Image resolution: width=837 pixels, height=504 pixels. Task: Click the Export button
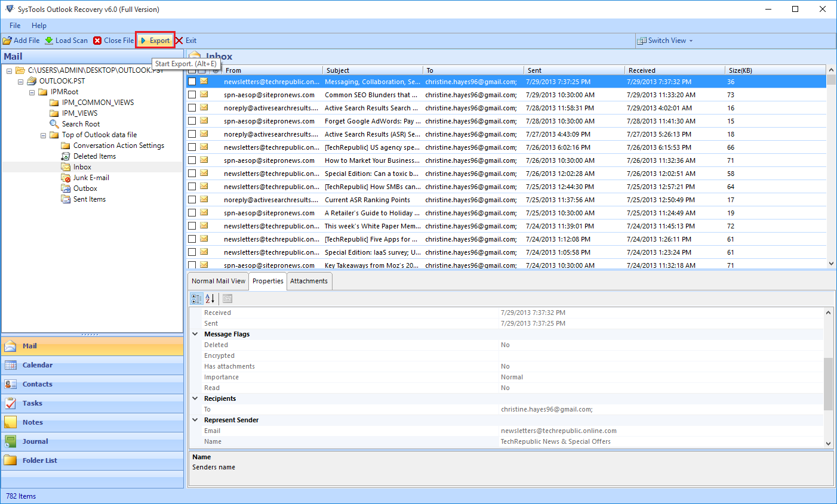click(155, 41)
